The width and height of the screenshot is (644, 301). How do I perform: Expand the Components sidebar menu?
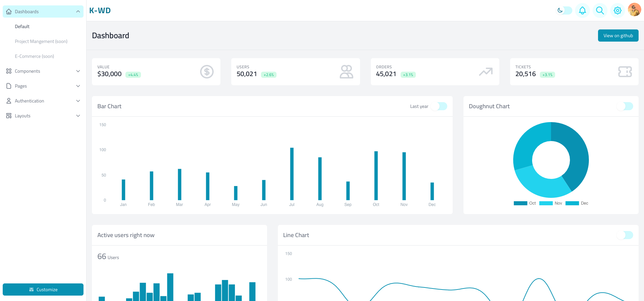(x=43, y=71)
